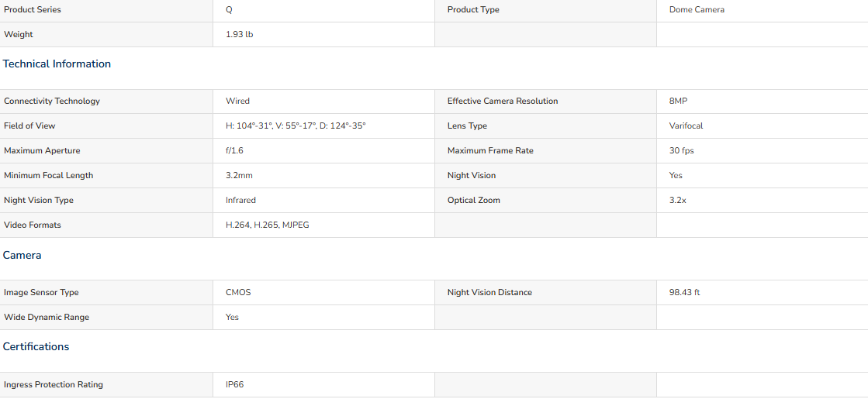Image resolution: width=868 pixels, height=399 pixels.
Task: Select the Wide Dynamic Range label
Action: click(47, 317)
